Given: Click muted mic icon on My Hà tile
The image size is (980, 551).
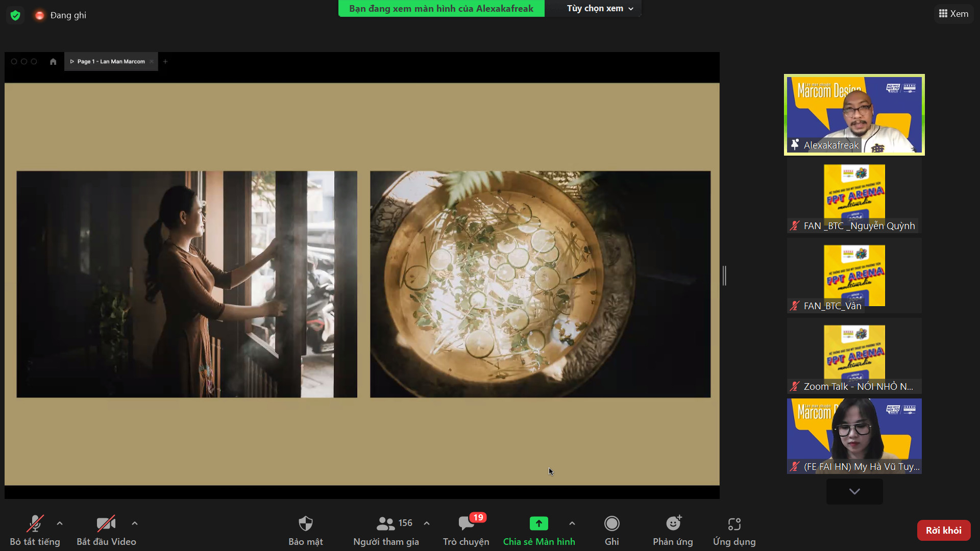Looking at the screenshot, I should coord(795,466).
